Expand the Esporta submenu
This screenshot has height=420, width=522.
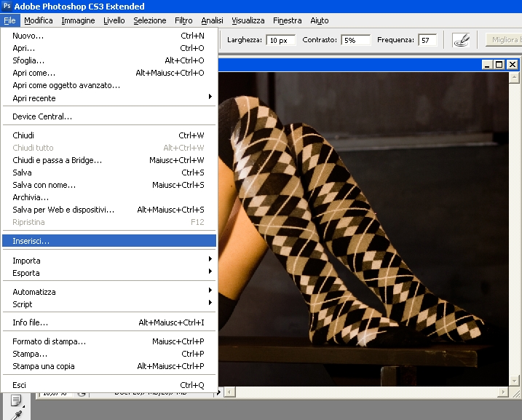coord(109,273)
